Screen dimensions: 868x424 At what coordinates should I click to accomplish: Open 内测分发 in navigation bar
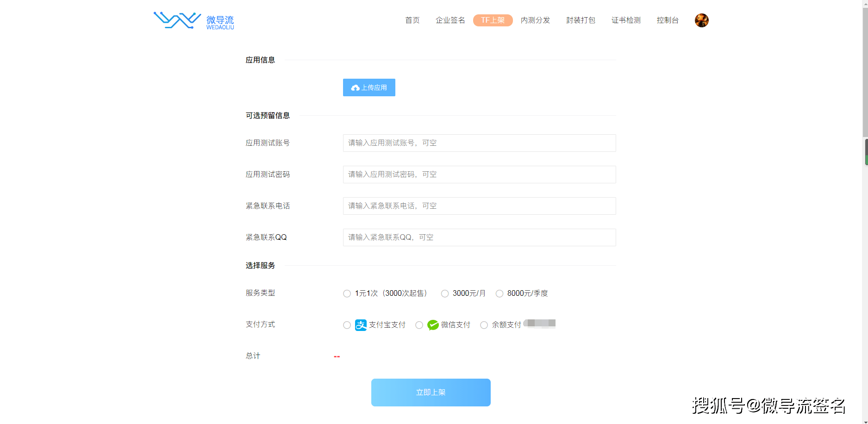pos(535,20)
